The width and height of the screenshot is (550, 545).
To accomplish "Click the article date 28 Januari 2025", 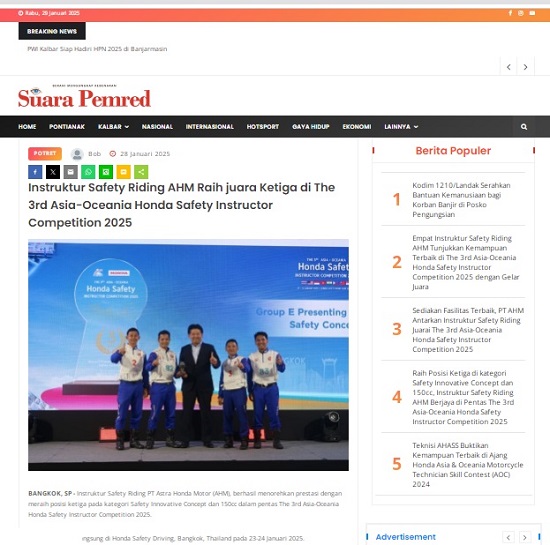I will pyautogui.click(x=145, y=154).
